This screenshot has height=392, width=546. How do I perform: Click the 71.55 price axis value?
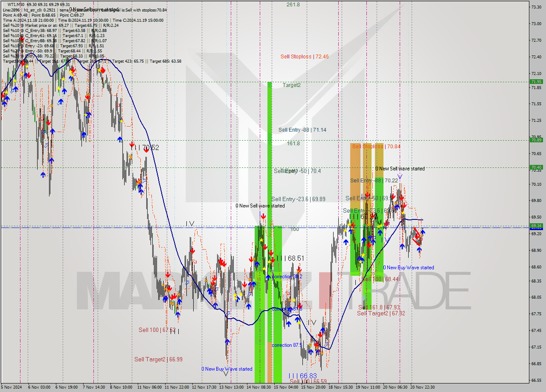pos(536,104)
